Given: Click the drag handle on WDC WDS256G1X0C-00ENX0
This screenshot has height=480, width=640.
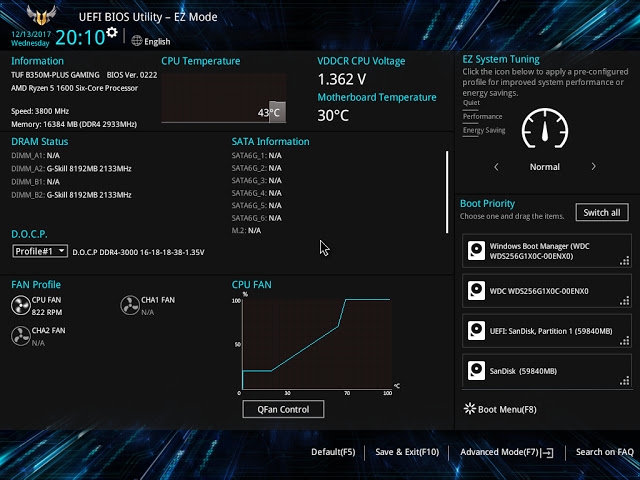Looking at the screenshot, I should [624, 301].
